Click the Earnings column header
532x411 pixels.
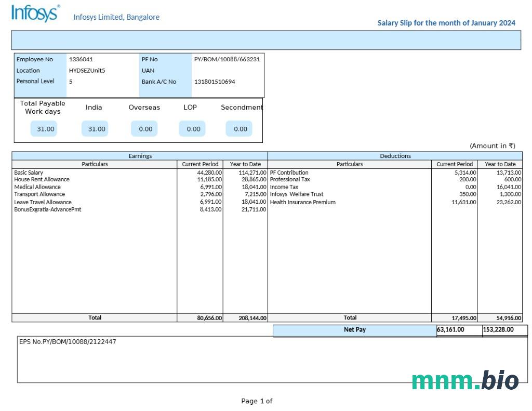(140, 156)
